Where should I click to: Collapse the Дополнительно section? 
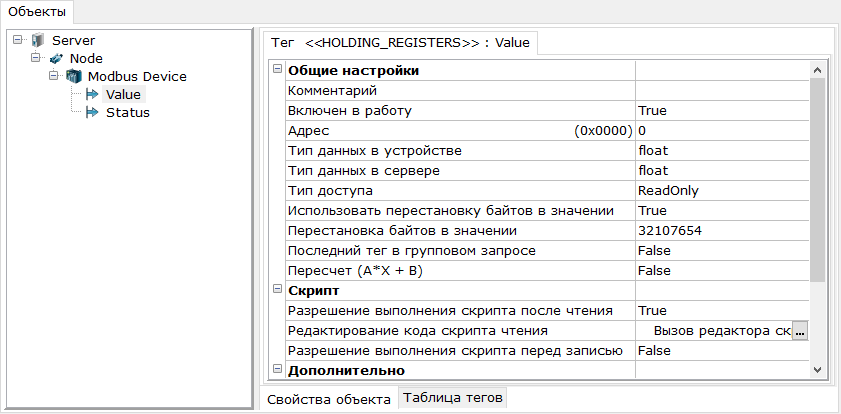tap(277, 368)
